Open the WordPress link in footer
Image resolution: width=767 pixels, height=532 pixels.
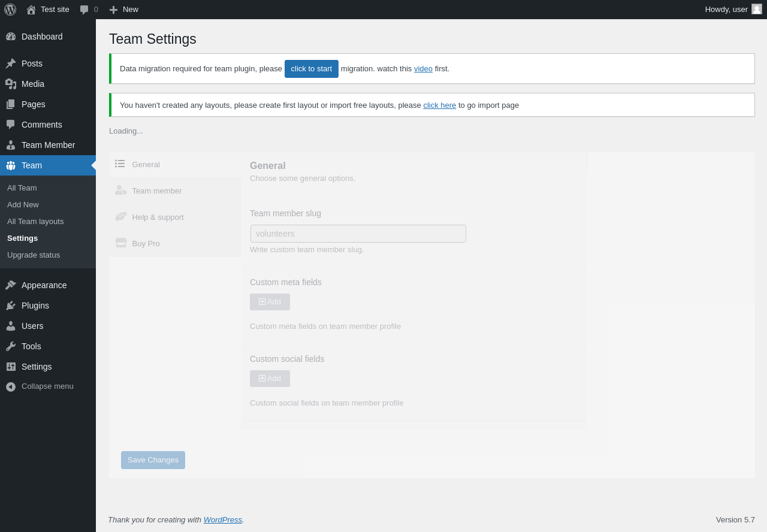tap(223, 520)
